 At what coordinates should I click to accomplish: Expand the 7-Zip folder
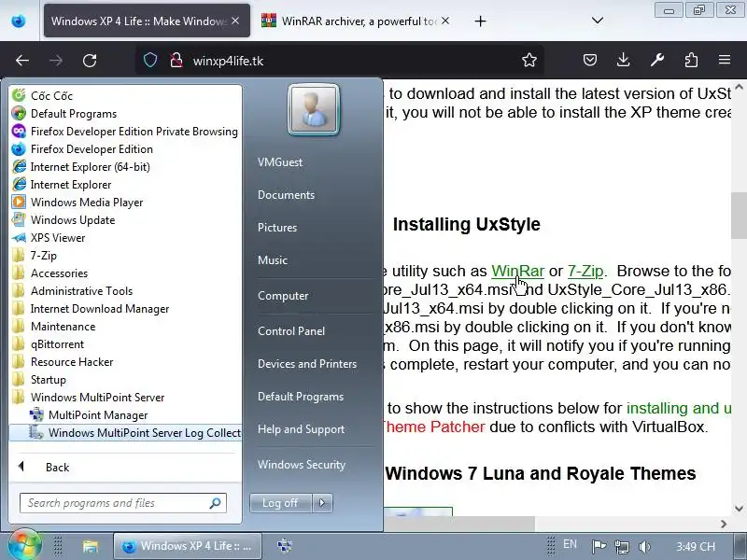(43, 255)
